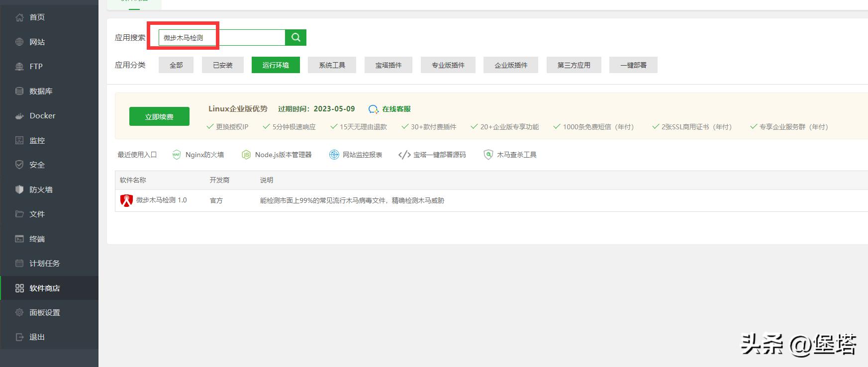The height and width of the screenshot is (367, 868).
Task: Select the 一键部署 category tab
Action: click(x=633, y=65)
